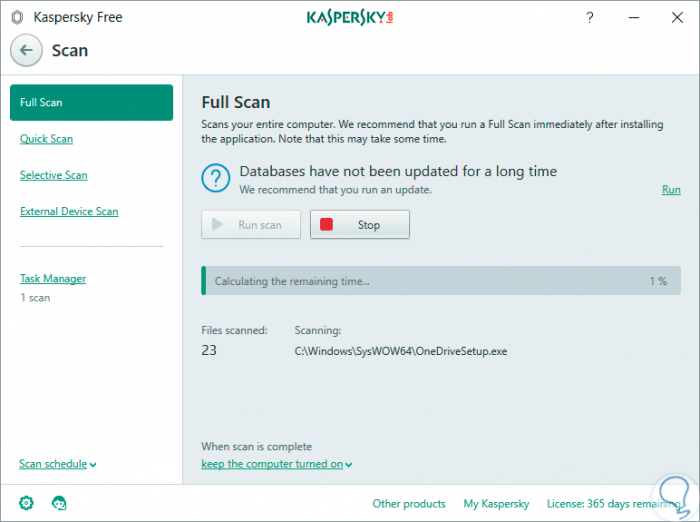700x522 pixels.
Task: Click License: 365 days remaining
Action: [x=614, y=504]
